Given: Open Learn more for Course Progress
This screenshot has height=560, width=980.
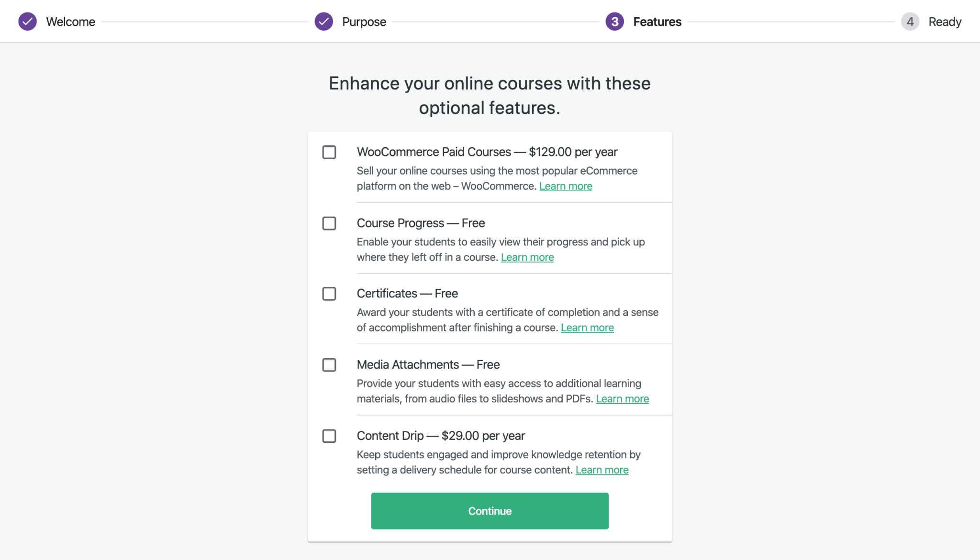Looking at the screenshot, I should click(527, 257).
